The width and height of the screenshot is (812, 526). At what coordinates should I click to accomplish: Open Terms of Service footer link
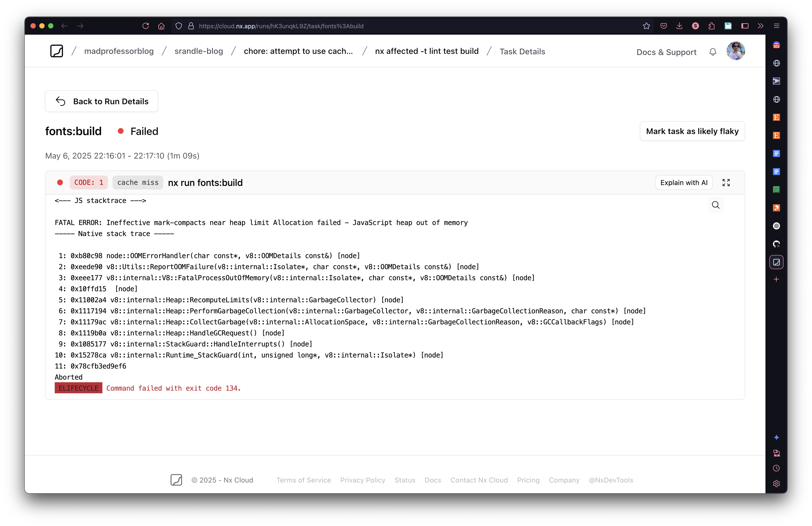[304, 480]
